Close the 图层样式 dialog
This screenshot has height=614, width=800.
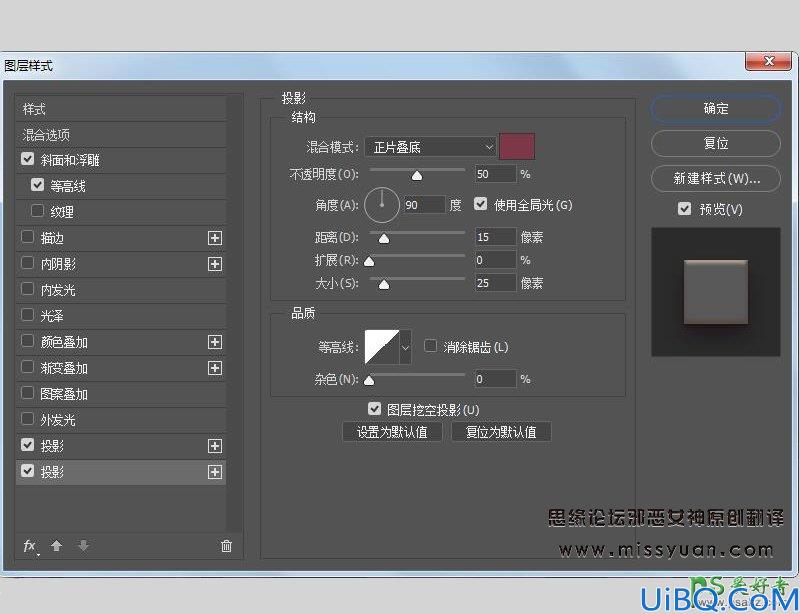769,61
